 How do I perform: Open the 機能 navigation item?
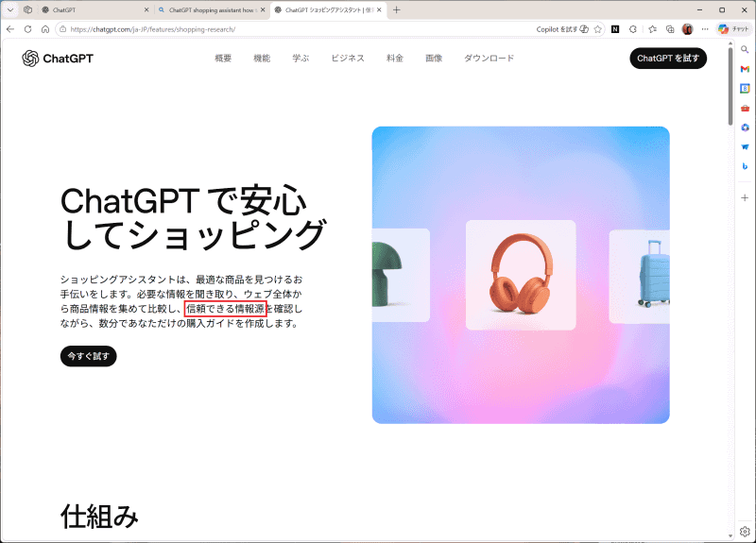262,59
